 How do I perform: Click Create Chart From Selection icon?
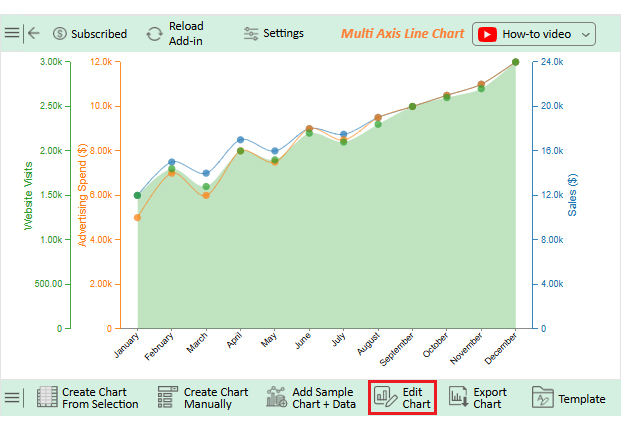(x=47, y=398)
